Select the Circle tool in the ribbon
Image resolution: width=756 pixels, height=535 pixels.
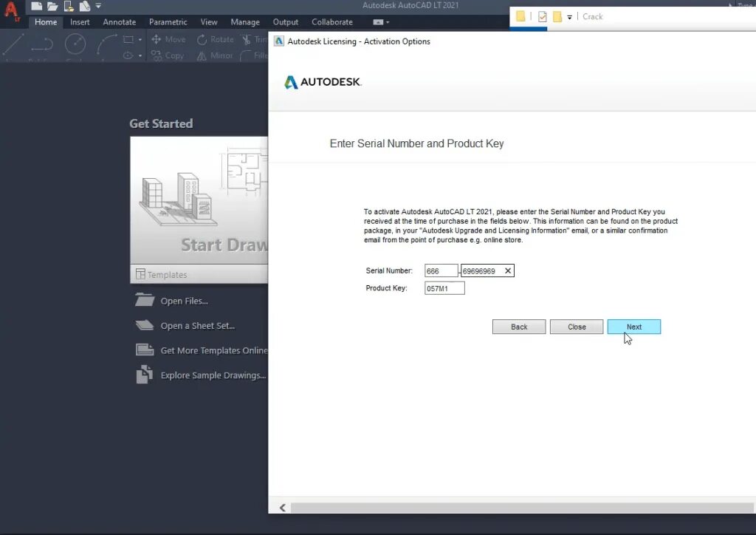click(x=75, y=44)
